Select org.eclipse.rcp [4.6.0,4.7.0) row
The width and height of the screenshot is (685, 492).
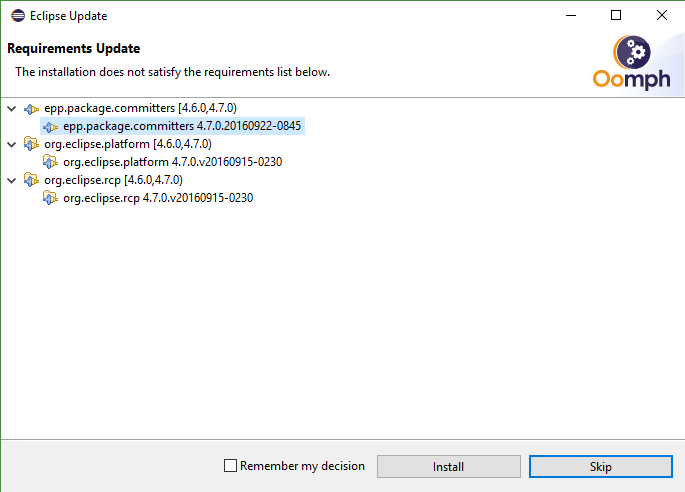coord(113,180)
